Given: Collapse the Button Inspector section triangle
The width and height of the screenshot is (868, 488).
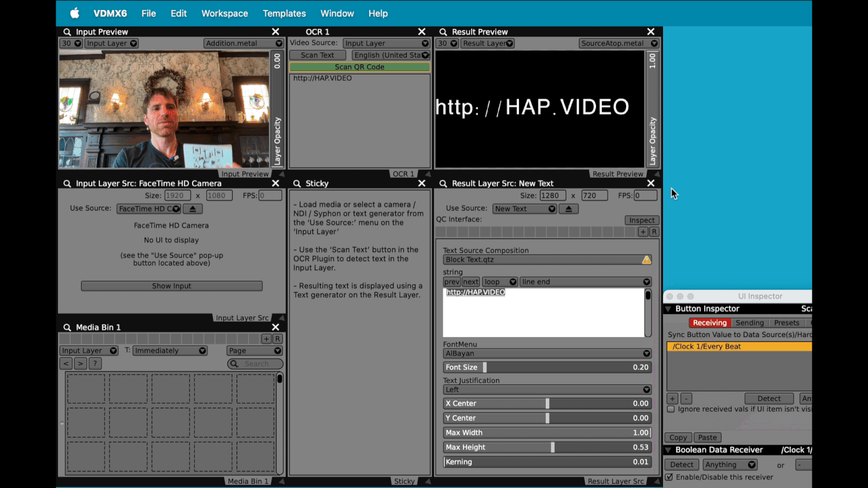Looking at the screenshot, I should click(668, 309).
